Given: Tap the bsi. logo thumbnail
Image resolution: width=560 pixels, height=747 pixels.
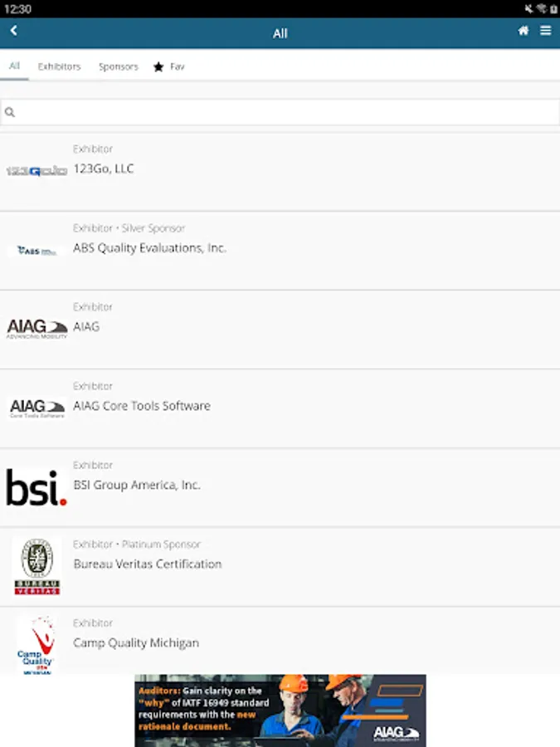Looking at the screenshot, I should pyautogui.click(x=37, y=487).
